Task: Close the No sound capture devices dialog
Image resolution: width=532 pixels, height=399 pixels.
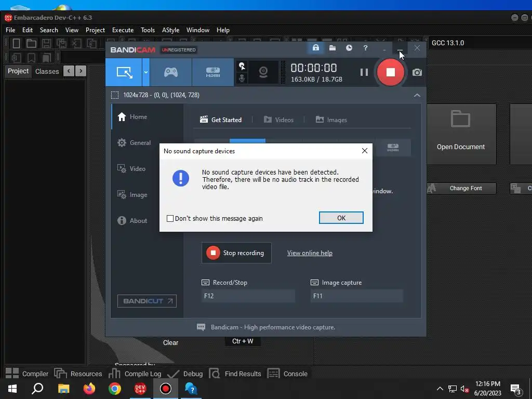Action: (x=364, y=151)
